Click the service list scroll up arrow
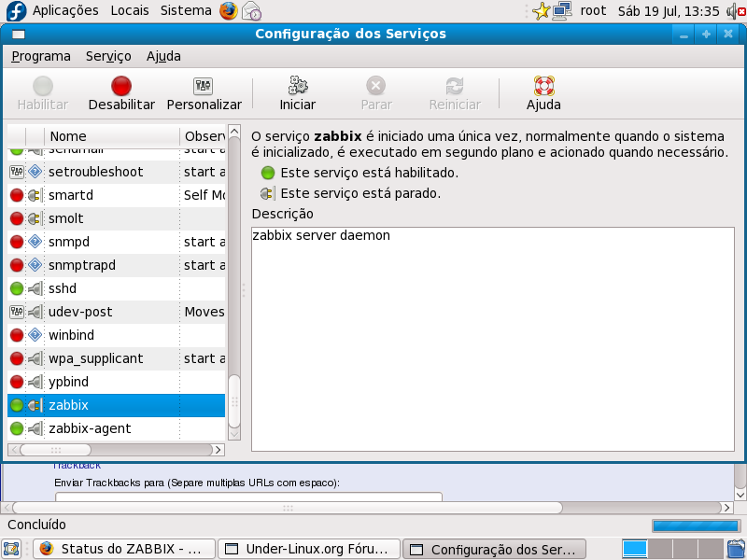747x560 pixels. [x=234, y=132]
